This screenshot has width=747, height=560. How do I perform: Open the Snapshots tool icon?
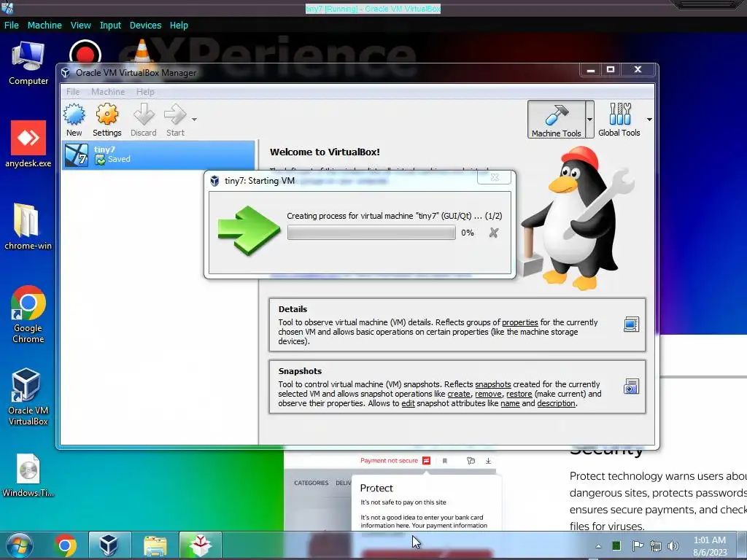point(631,386)
